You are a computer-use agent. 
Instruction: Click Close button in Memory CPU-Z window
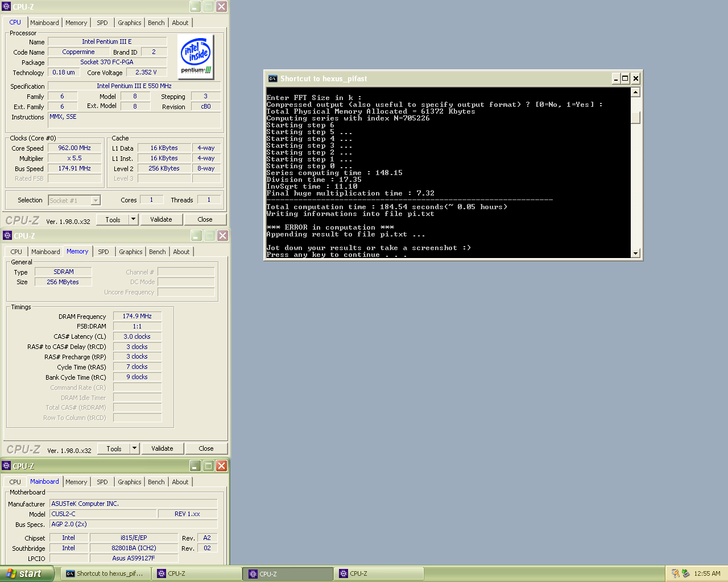click(206, 448)
